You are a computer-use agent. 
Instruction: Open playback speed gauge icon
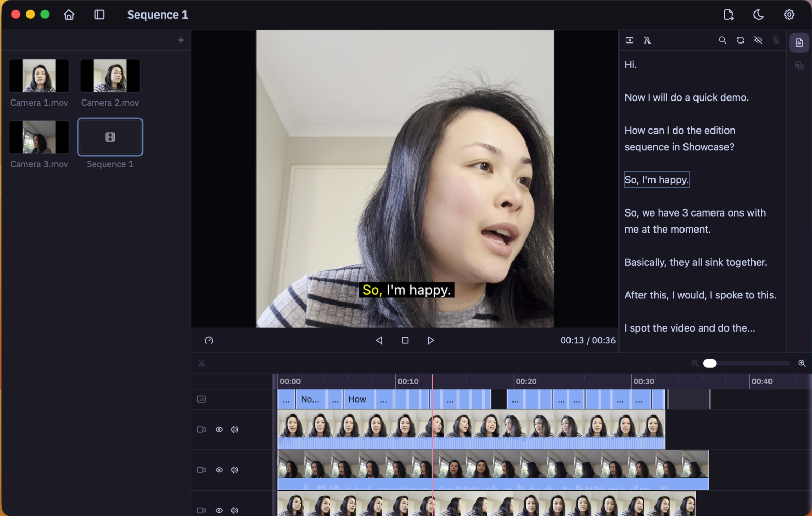point(209,340)
